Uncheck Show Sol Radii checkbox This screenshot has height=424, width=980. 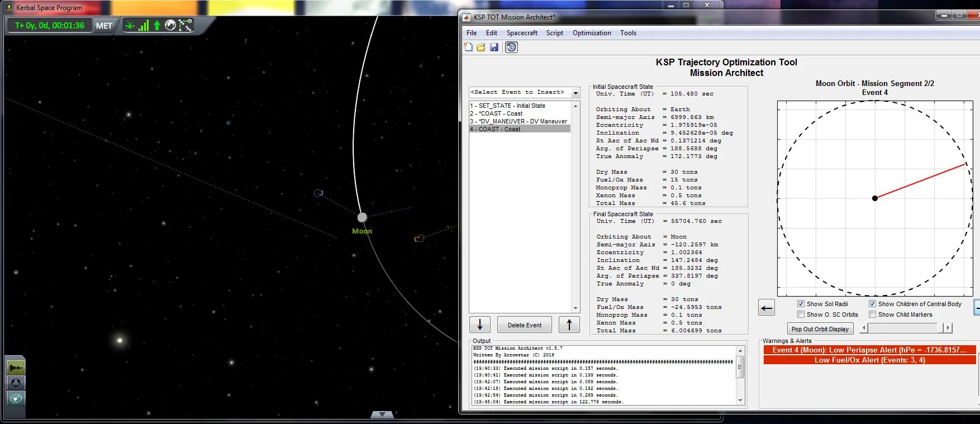801,304
